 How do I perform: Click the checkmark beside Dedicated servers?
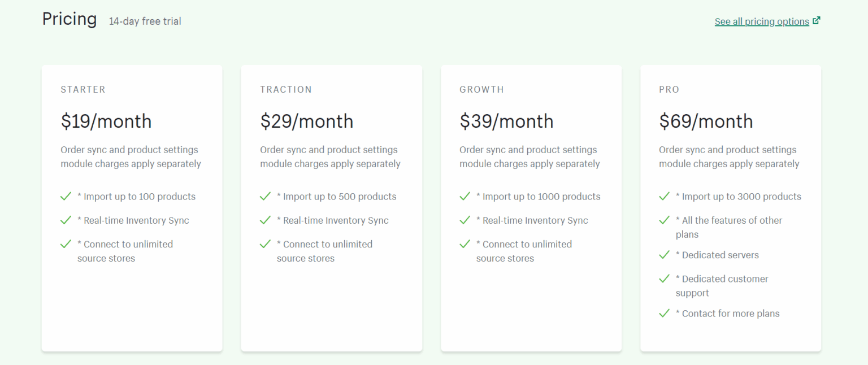coord(665,255)
